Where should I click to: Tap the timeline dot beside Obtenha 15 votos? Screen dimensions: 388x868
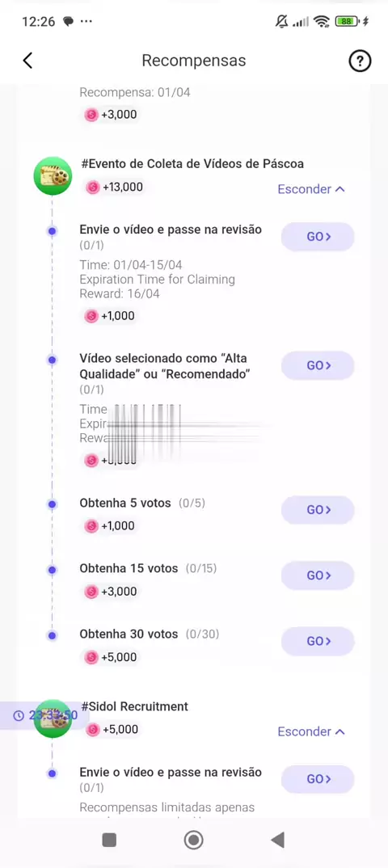click(x=52, y=570)
